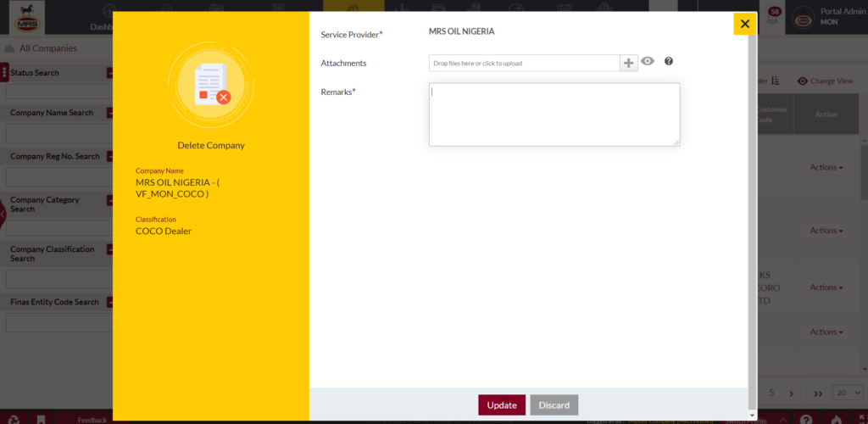Viewport: 868px width, 424px height.
Task: Open the notifications bell with 58 badge
Action: (x=773, y=18)
